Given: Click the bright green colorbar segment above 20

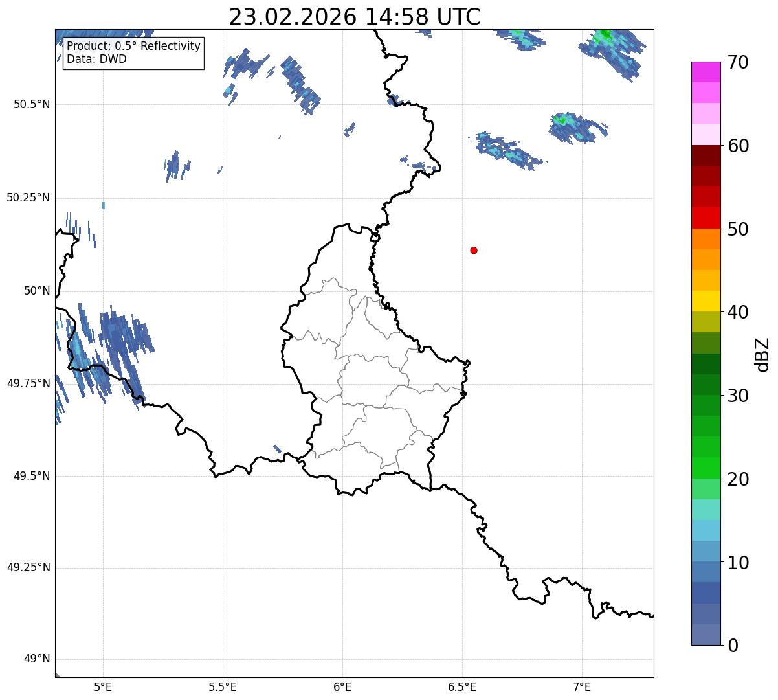Looking at the screenshot, I should [706, 468].
